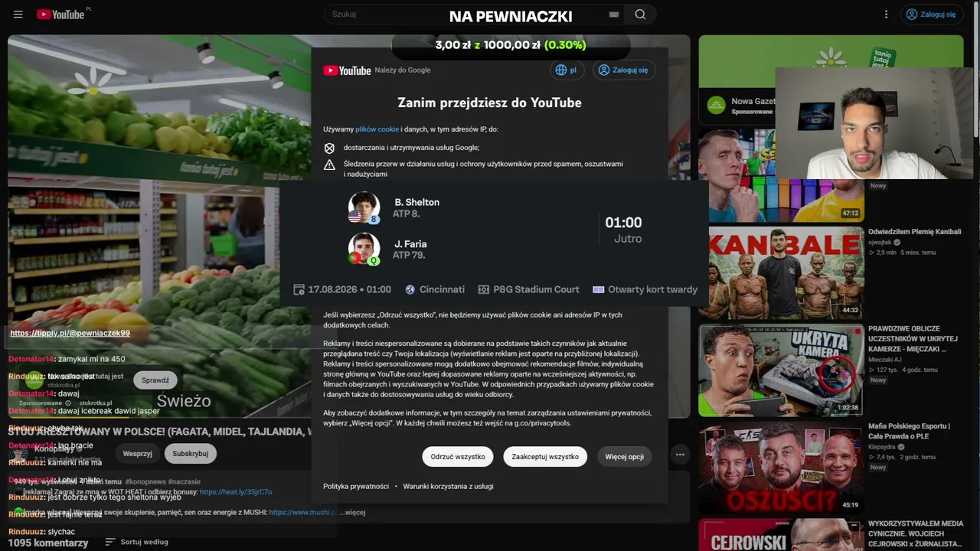
Task: Click the chat message "Rinduuuz: slychac"
Action: click(41, 532)
